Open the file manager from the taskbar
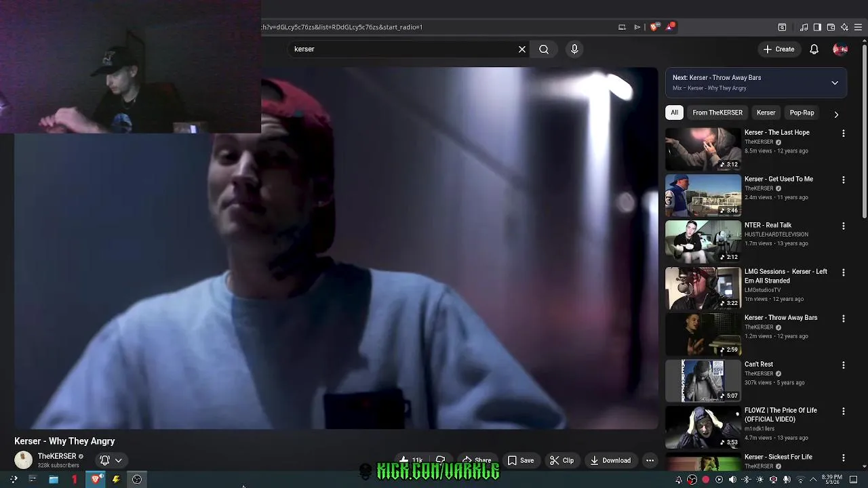The height and width of the screenshot is (488, 868). point(54,479)
